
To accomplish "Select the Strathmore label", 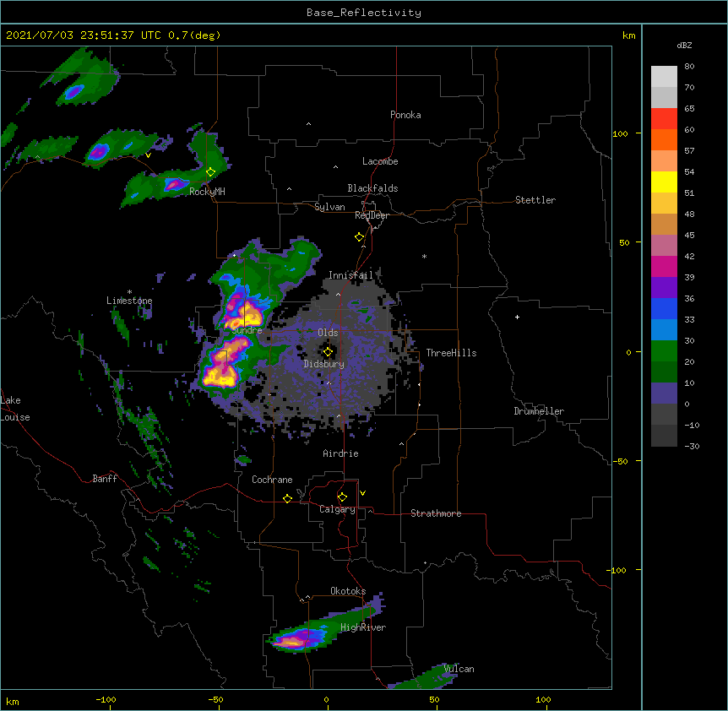I will [436, 513].
